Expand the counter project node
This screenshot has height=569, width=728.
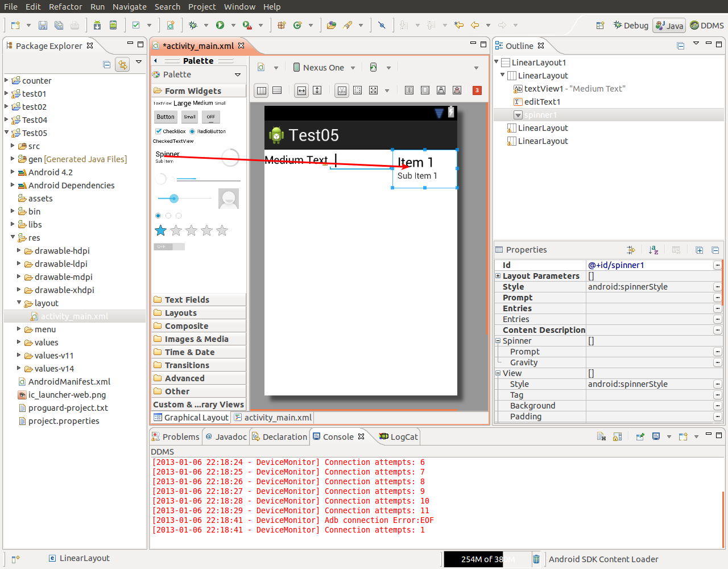click(x=6, y=80)
